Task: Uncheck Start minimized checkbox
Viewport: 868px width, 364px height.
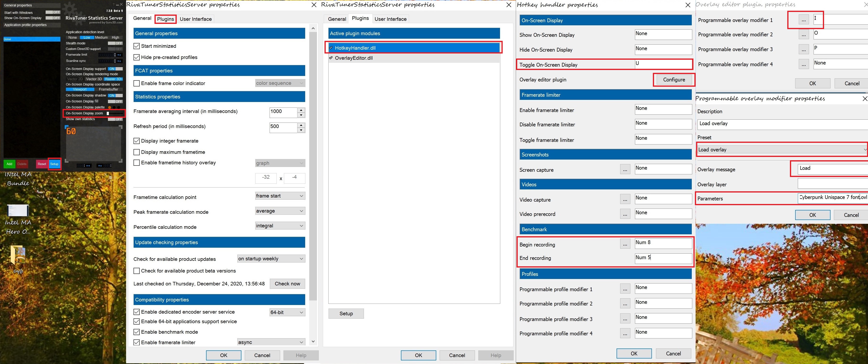Action: (136, 46)
